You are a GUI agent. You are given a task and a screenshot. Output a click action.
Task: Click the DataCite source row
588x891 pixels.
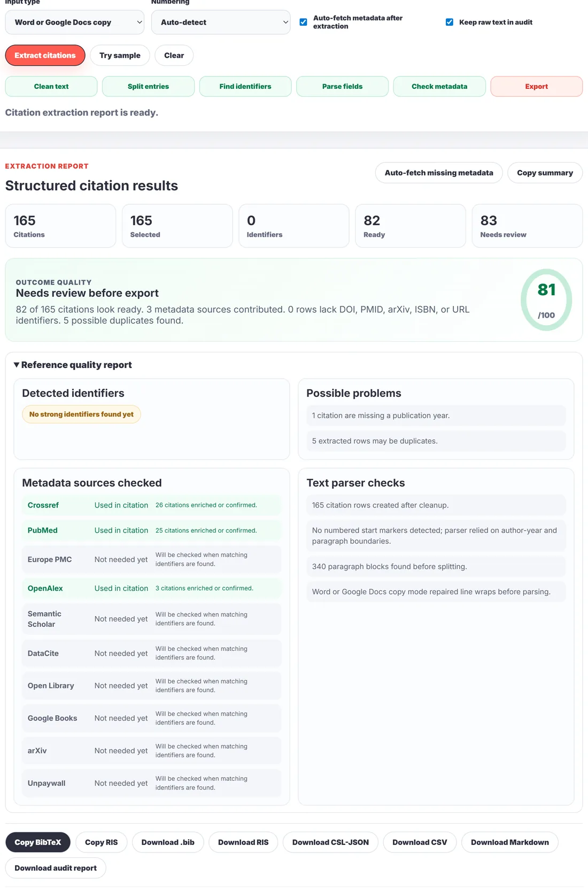(x=152, y=654)
